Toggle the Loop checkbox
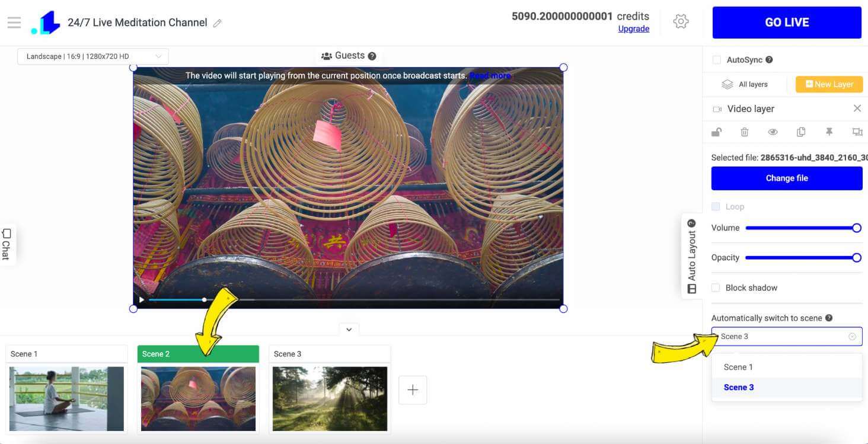The width and height of the screenshot is (868, 444). coord(716,207)
